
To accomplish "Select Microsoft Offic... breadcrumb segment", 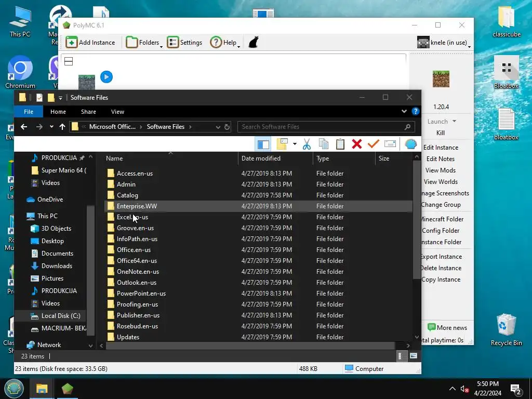I will [x=112, y=127].
